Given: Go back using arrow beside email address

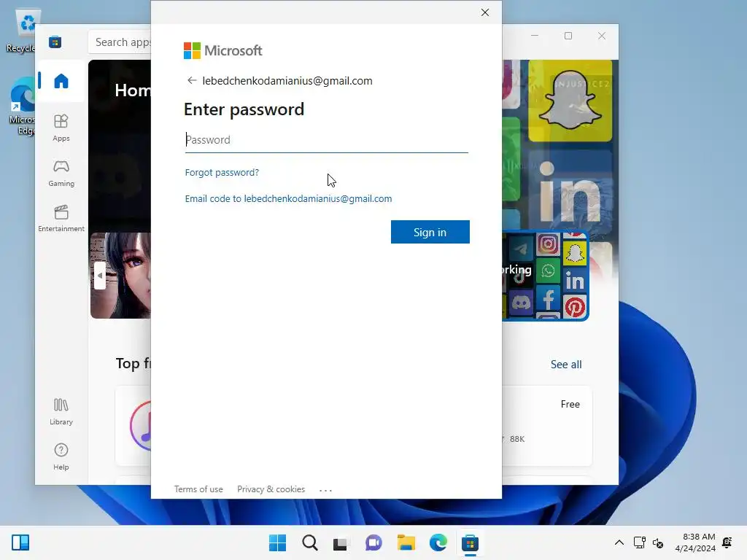Looking at the screenshot, I should click(x=192, y=80).
